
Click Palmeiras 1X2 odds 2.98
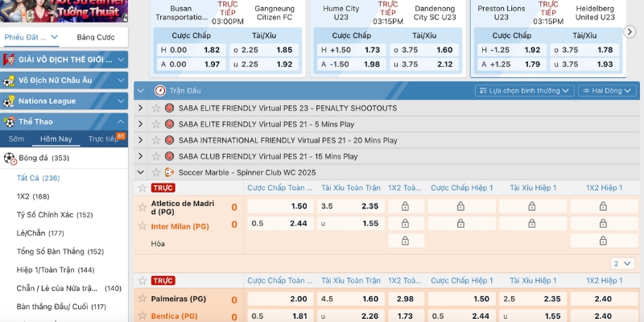click(x=405, y=299)
